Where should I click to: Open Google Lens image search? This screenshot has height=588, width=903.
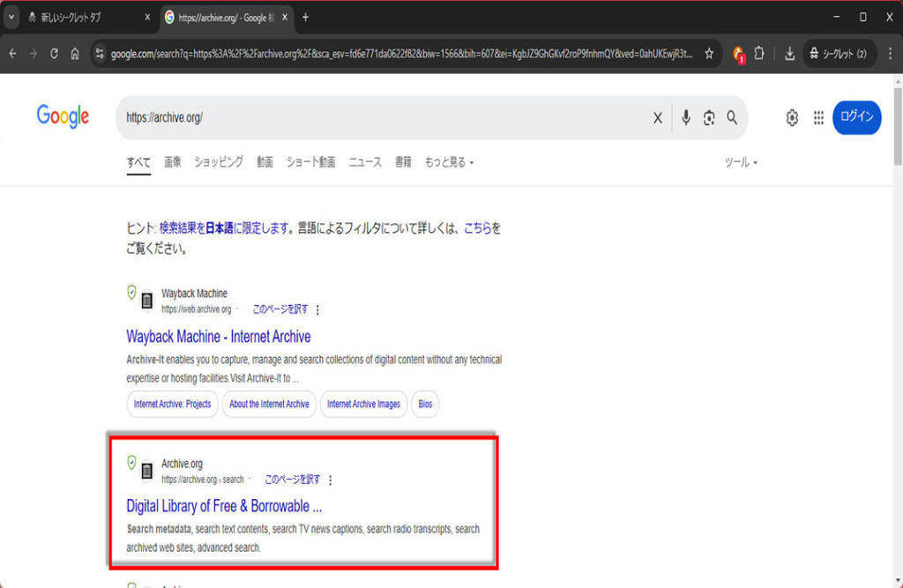coord(709,118)
